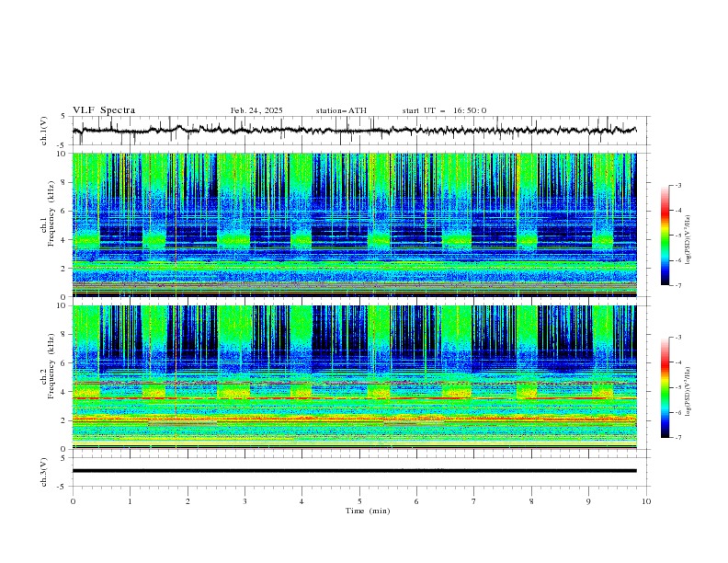Viewport: 728px width, 563px height.
Task: Click tick label '6' on Time axis
Action: [x=416, y=501]
